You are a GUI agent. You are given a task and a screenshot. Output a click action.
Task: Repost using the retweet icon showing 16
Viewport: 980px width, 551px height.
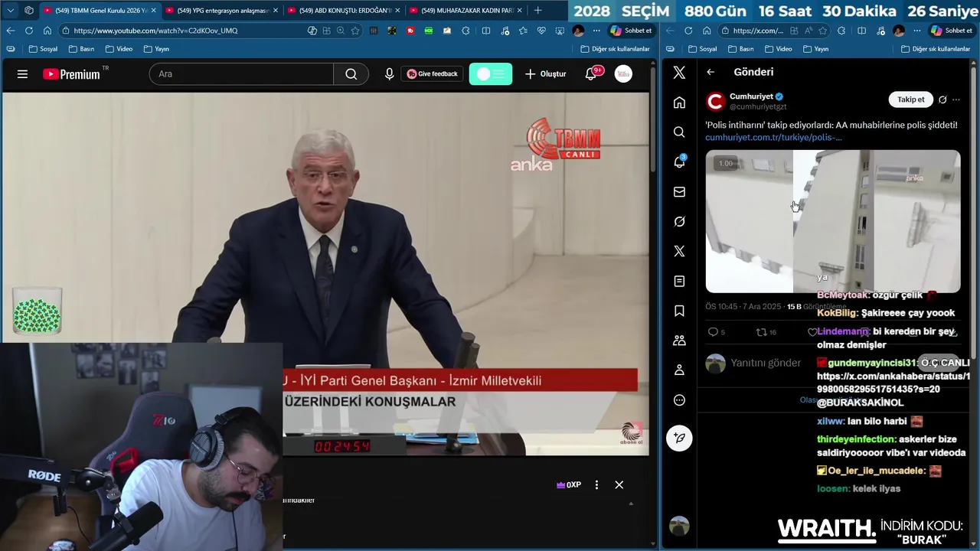[761, 332]
